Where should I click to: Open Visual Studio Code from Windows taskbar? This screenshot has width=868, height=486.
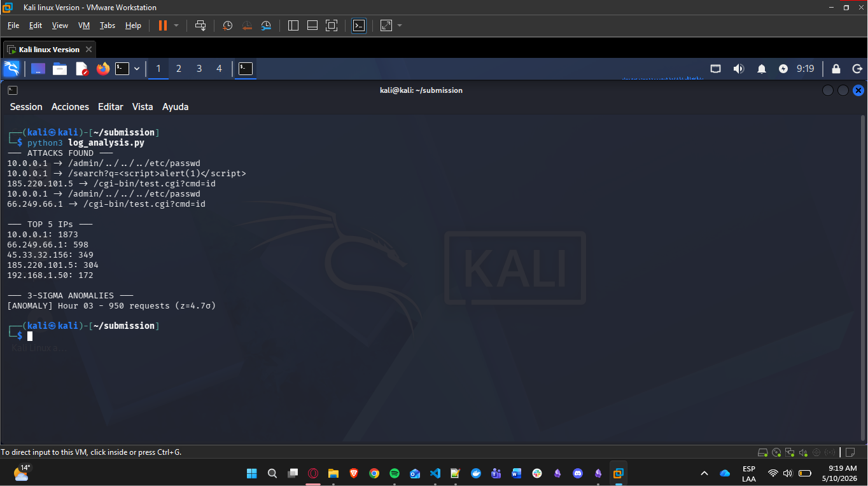click(x=435, y=473)
